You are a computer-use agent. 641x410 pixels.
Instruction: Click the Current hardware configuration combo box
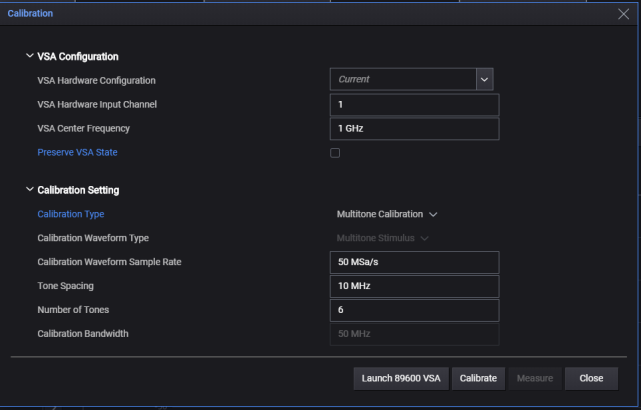(x=403, y=79)
